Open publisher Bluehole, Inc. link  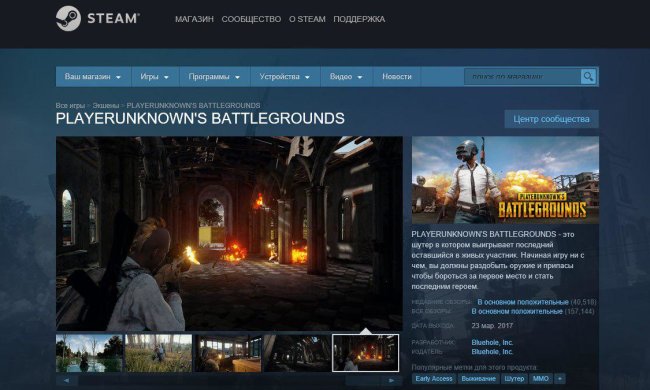tap(492, 351)
